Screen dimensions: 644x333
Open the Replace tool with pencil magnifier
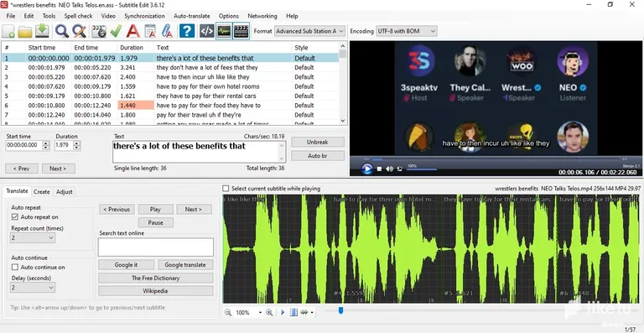coord(79,31)
